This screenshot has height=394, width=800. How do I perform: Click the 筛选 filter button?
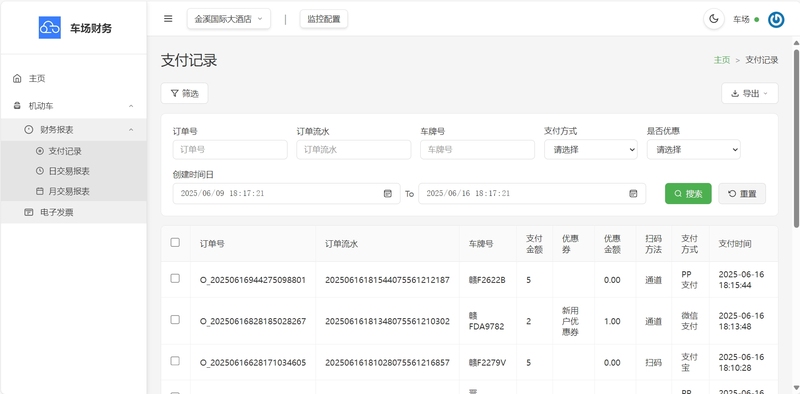[184, 93]
